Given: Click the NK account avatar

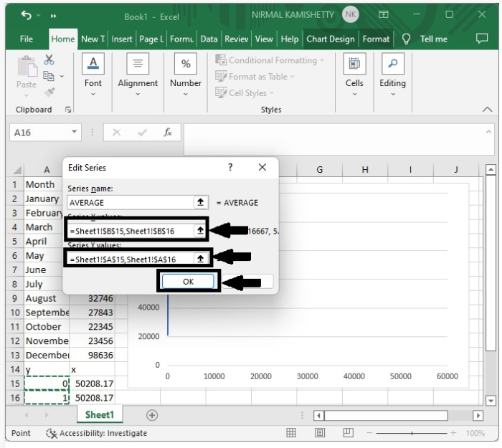Looking at the screenshot, I should tap(351, 14).
